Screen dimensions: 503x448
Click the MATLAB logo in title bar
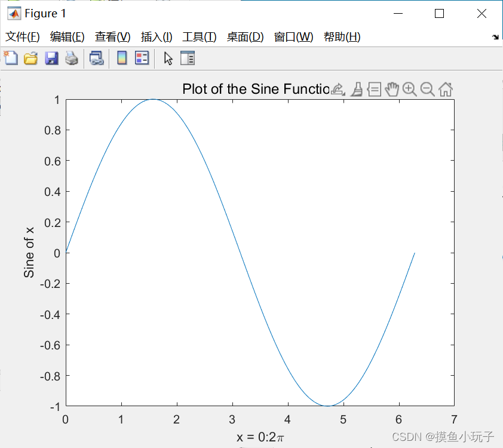[x=14, y=14]
